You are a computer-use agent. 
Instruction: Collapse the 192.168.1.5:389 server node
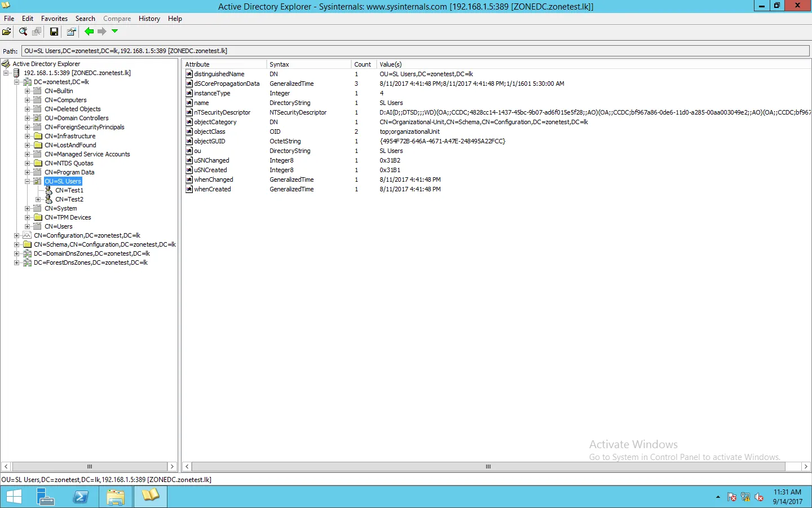pos(6,73)
